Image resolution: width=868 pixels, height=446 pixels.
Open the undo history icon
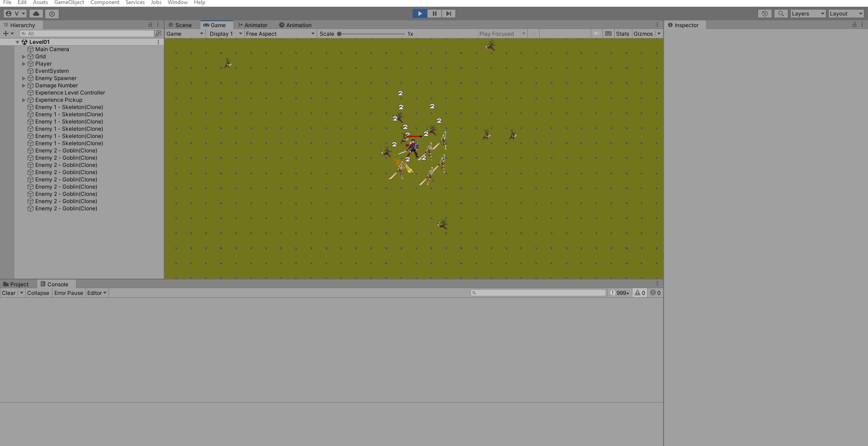click(764, 14)
